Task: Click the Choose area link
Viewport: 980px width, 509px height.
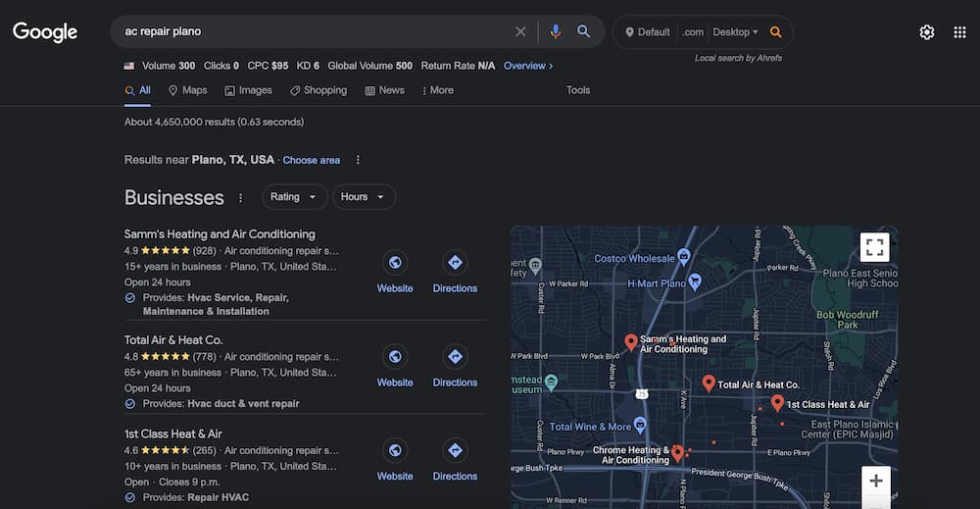Action: tap(312, 160)
